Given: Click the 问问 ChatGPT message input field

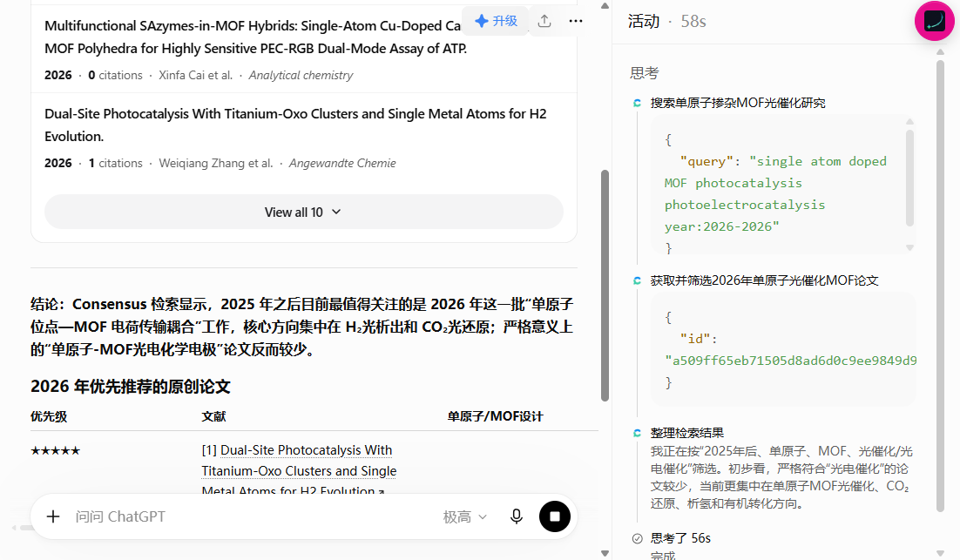Looking at the screenshot, I should (251, 516).
